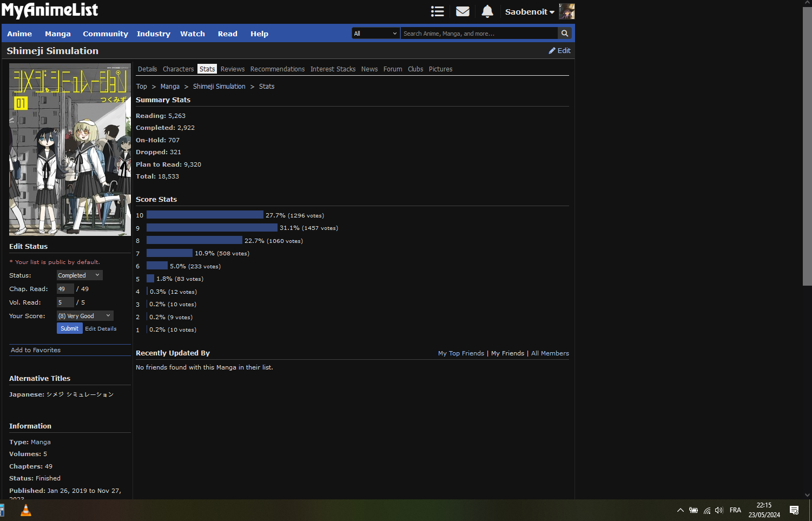Screen dimensions: 812x521
Task: Open VLC media player from taskbar
Action: tap(25, 510)
